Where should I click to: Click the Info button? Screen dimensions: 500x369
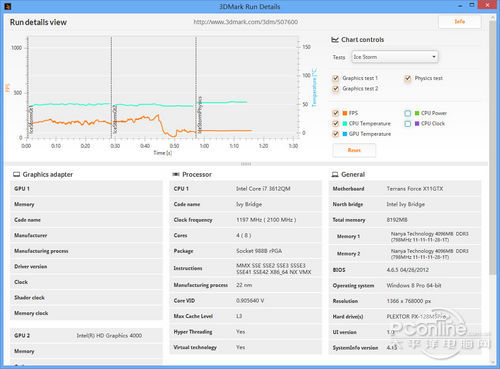coord(460,22)
